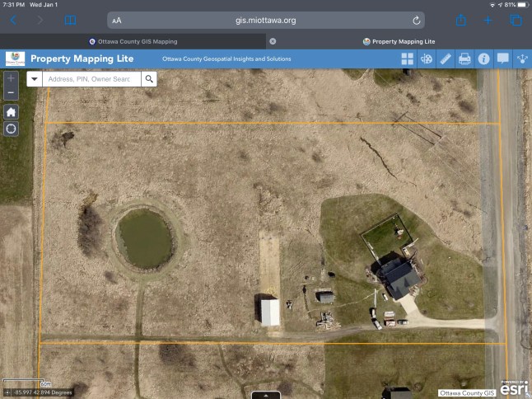Open the share network icon
This screenshot has height=399, width=532.
(x=522, y=59)
